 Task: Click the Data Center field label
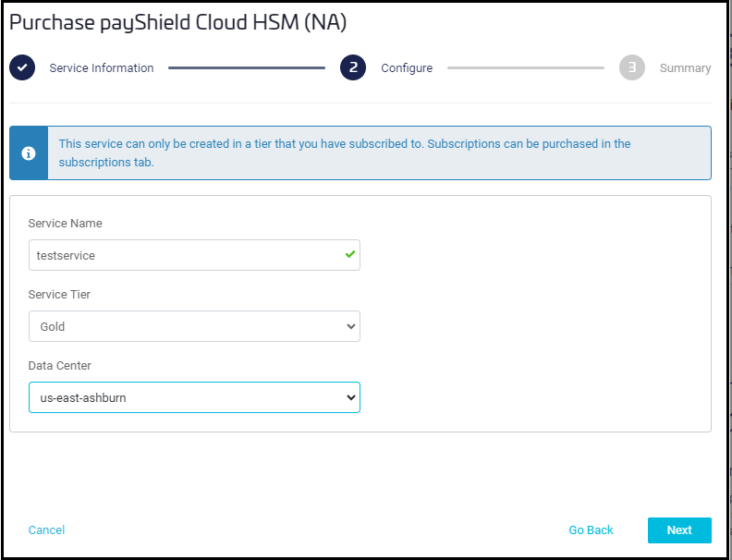click(x=57, y=366)
